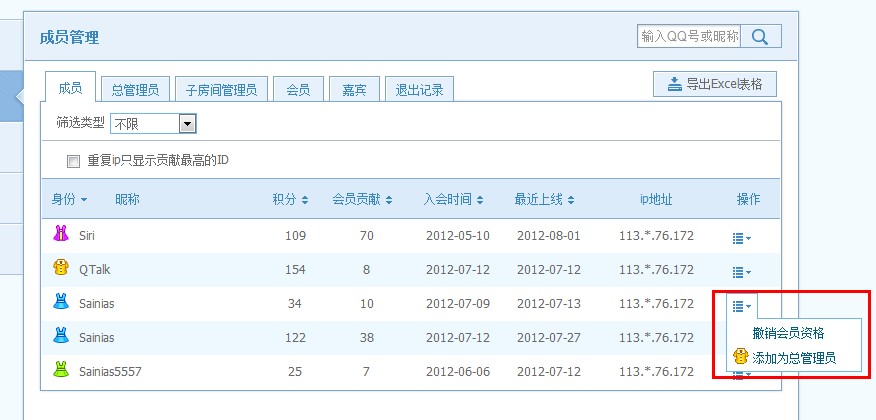Click the green avatar icon beside Sainias5557

coord(60,371)
